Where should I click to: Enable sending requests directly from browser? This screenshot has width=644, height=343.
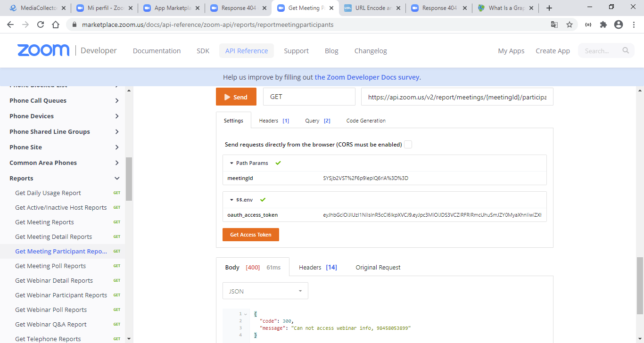408,145
